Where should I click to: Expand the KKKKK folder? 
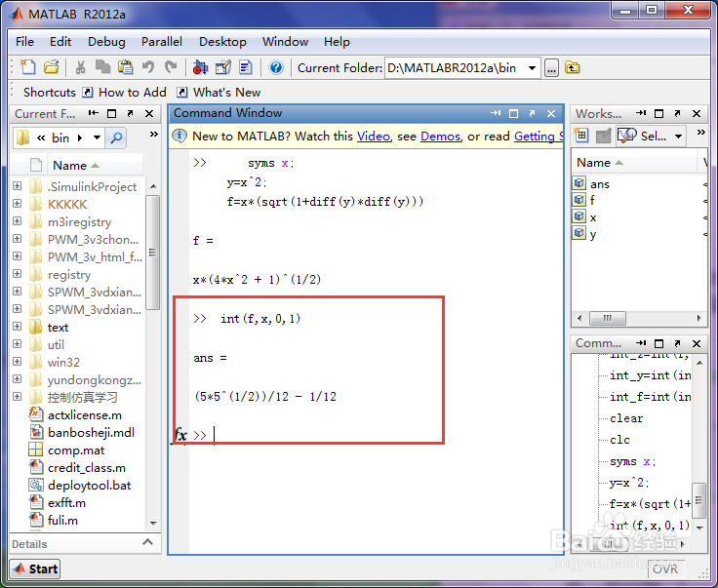[x=17, y=203]
